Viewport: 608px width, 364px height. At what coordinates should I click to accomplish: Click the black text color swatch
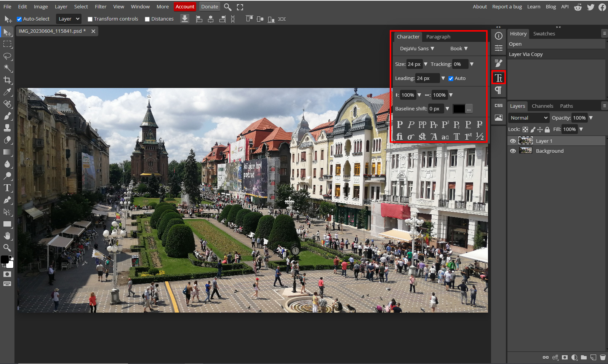tap(459, 109)
